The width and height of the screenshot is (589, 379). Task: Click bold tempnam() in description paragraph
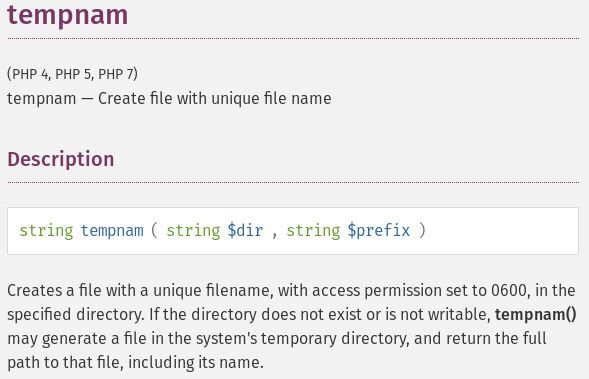536,315
